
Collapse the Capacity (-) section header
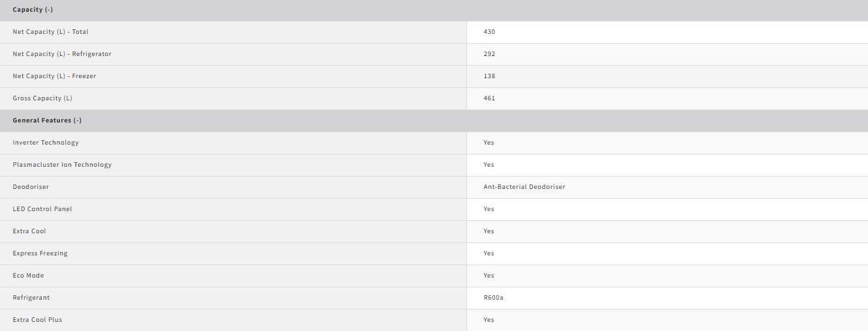click(434, 10)
